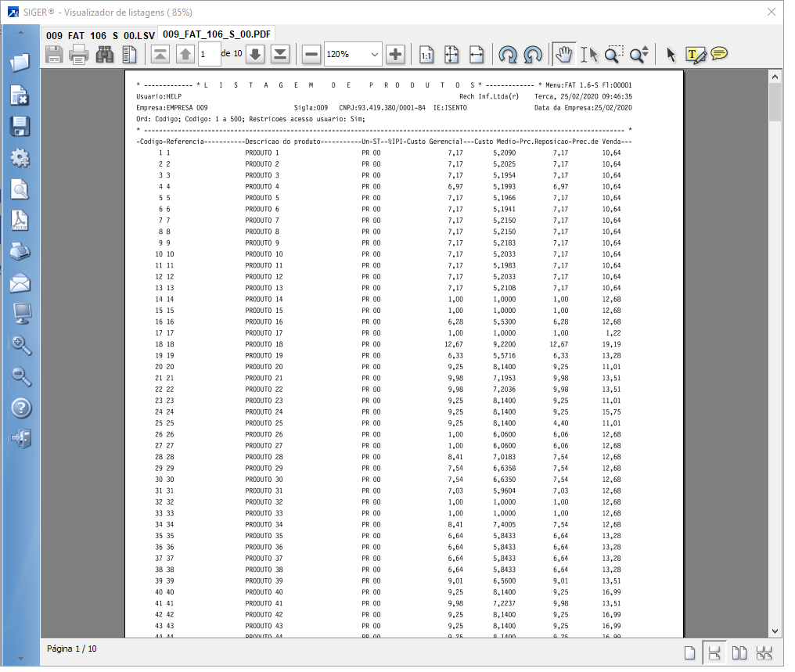Viewport: 795px width, 672px height.
Task: Open the dynamic zoom tool dropdown arrow
Action: (646, 54)
